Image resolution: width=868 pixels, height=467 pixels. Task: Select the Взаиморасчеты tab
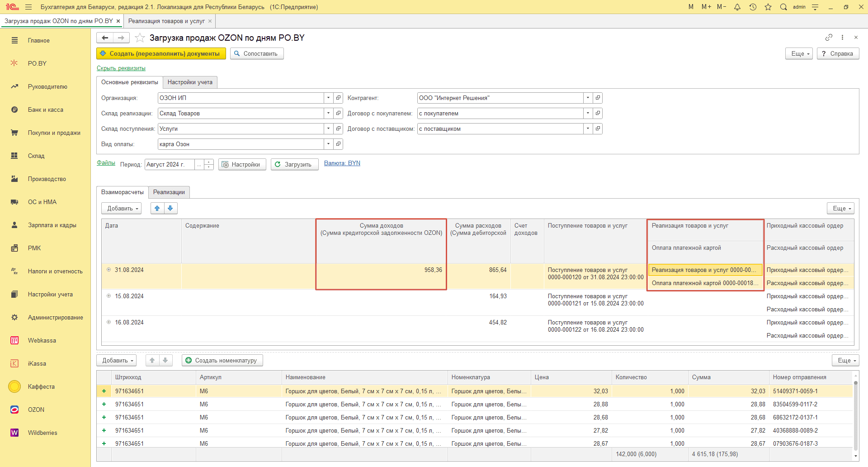click(x=123, y=192)
